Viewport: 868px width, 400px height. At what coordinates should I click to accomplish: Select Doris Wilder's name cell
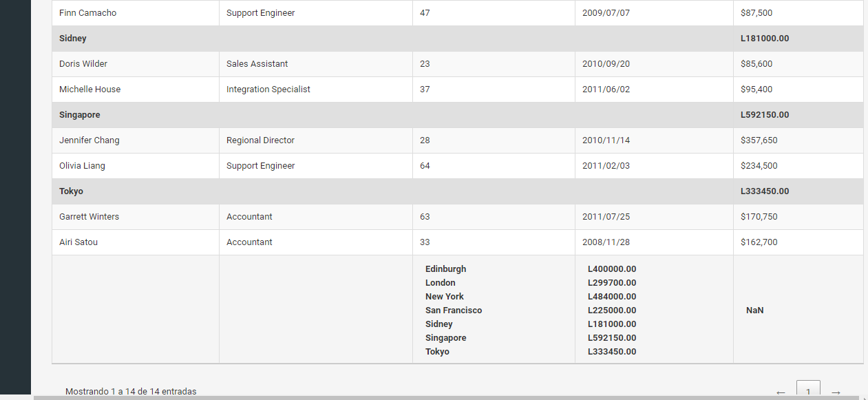pyautogui.click(x=83, y=63)
